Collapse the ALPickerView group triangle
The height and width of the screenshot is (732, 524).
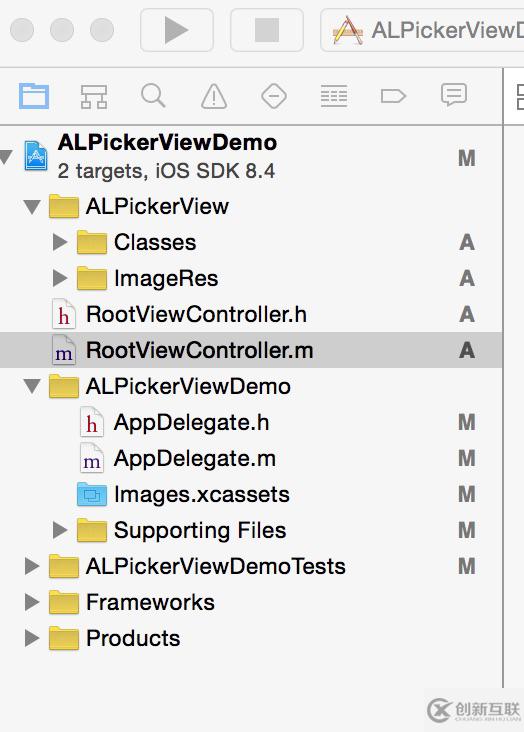[x=32, y=206]
